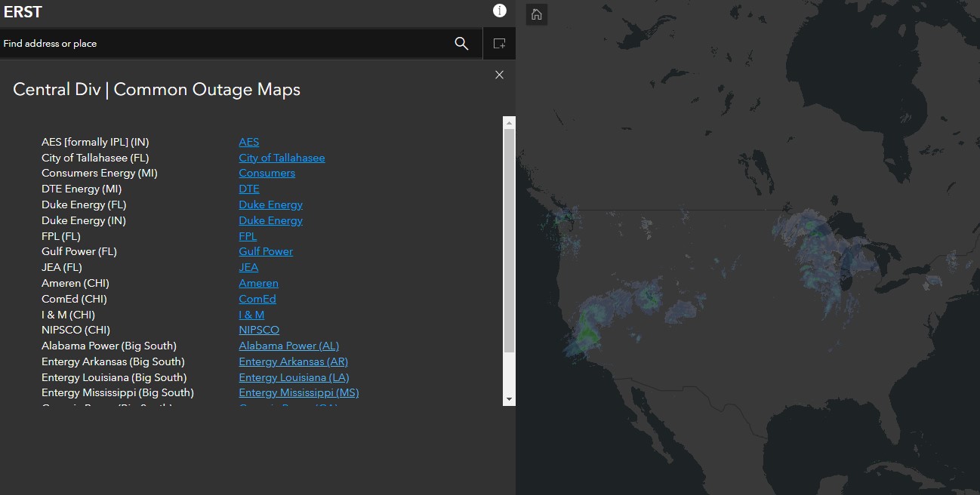Open the City of Tallahasee link
The height and width of the screenshot is (495, 980).
tap(282, 158)
